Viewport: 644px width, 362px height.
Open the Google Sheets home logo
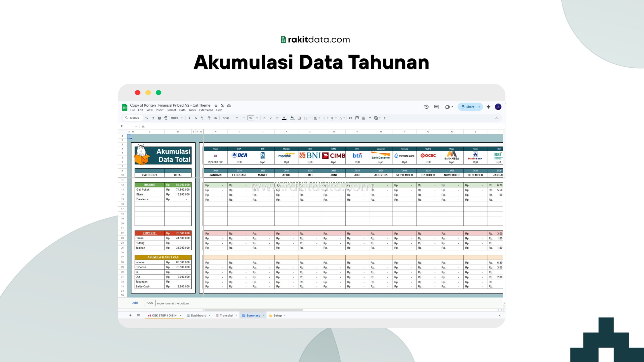tap(125, 107)
